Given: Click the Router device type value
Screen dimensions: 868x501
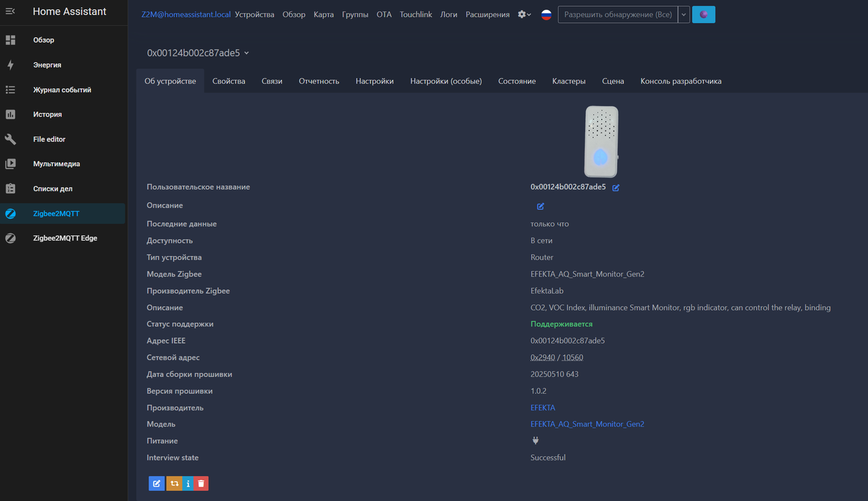Looking at the screenshot, I should (542, 258).
